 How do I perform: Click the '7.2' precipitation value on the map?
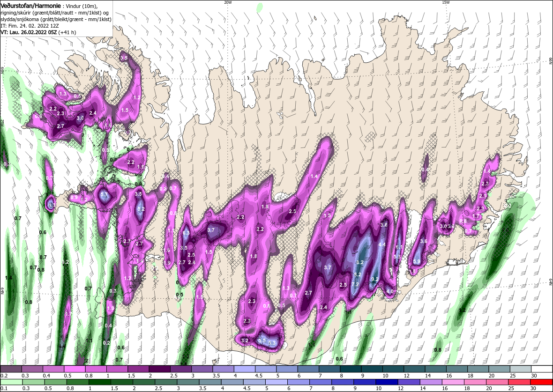point(355,284)
